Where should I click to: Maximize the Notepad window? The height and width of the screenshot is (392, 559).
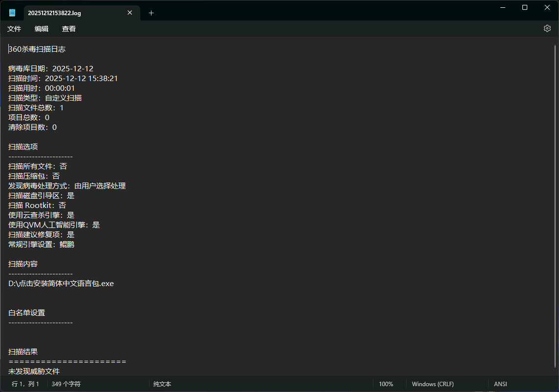click(x=525, y=7)
